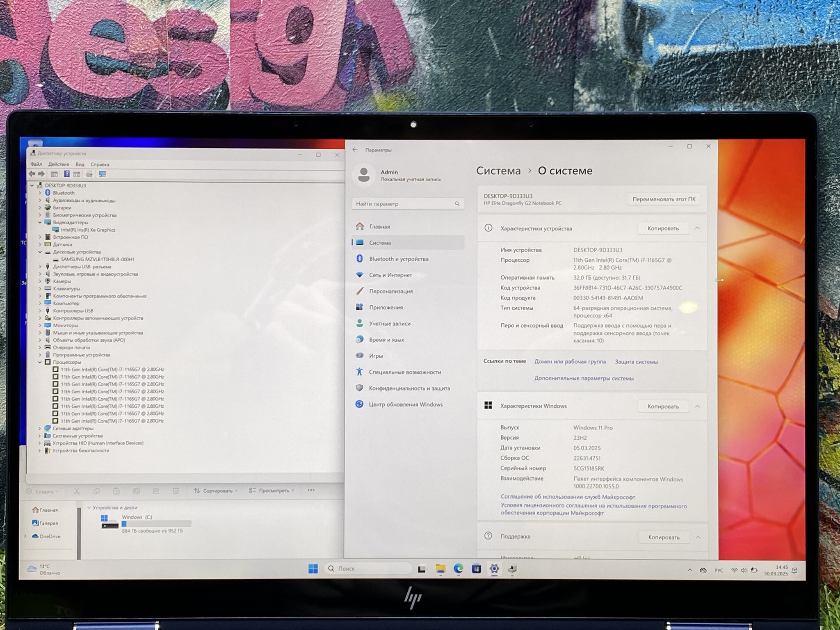Select the Personalization brush icon
Image resolution: width=840 pixels, height=630 pixels.
click(x=360, y=291)
